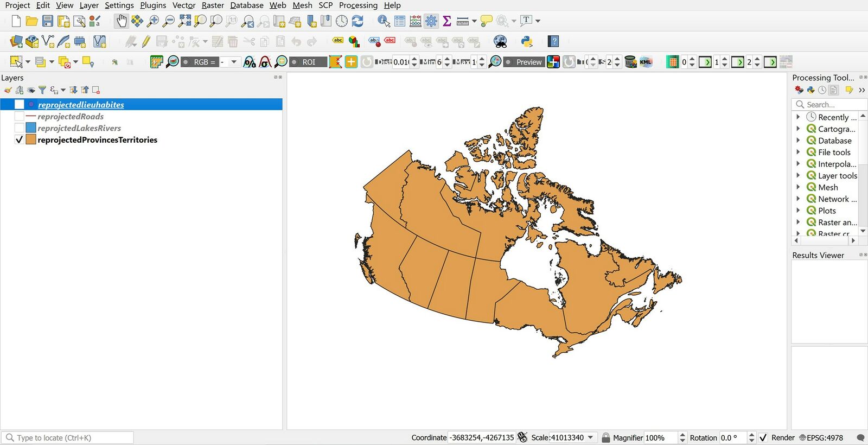
Task: Open the Processing menu
Action: point(358,5)
